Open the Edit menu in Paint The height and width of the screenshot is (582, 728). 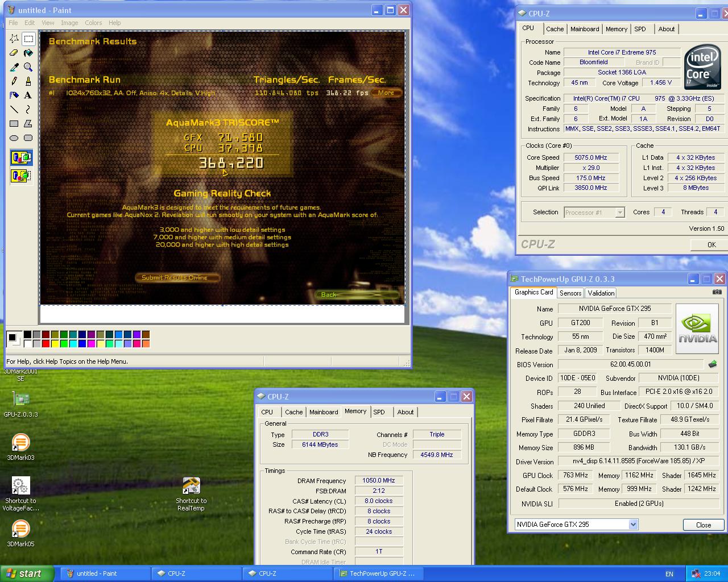[x=30, y=23]
